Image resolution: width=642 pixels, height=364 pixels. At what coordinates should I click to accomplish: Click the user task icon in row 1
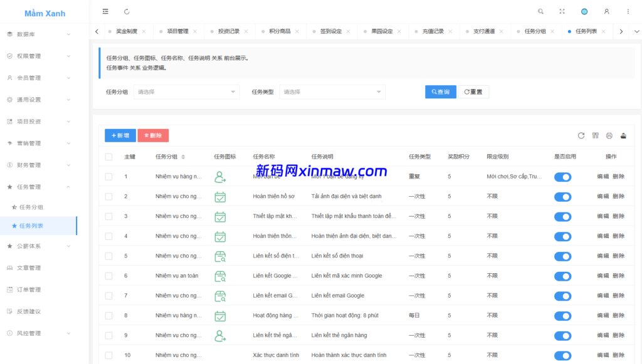pyautogui.click(x=220, y=177)
